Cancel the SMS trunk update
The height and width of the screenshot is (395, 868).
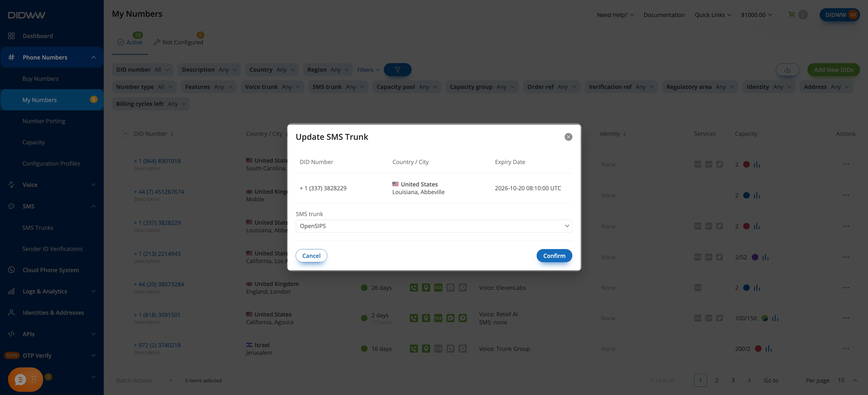click(311, 256)
